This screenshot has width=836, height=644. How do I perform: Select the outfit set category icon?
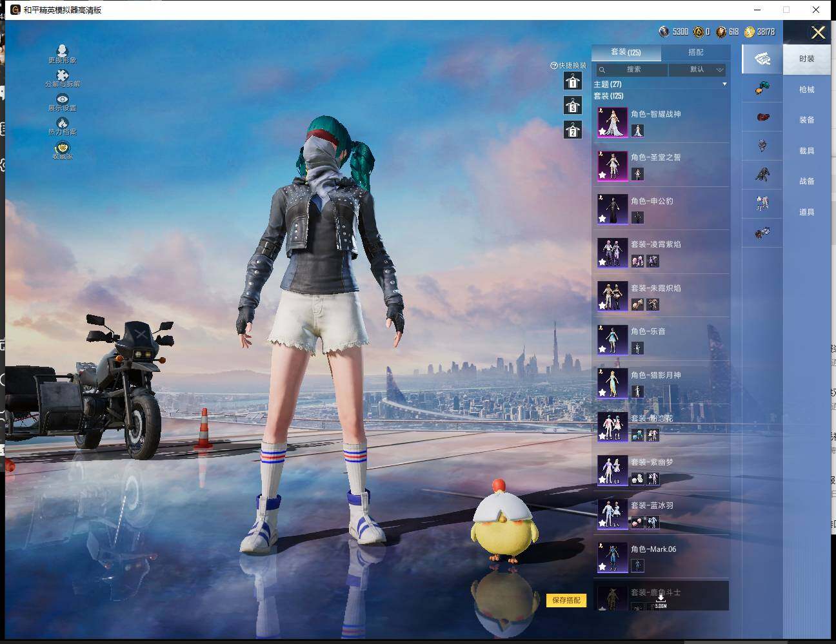(x=762, y=59)
